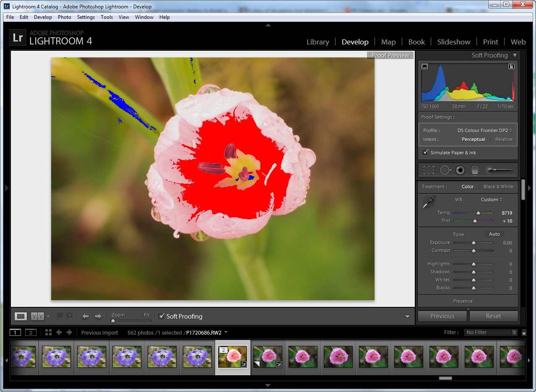Activate the Spot Removal tool
This screenshot has width=536, height=392.
[x=445, y=170]
